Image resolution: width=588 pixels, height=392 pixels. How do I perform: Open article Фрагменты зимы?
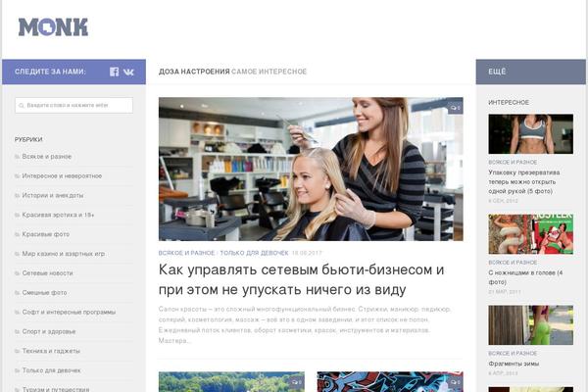click(514, 364)
